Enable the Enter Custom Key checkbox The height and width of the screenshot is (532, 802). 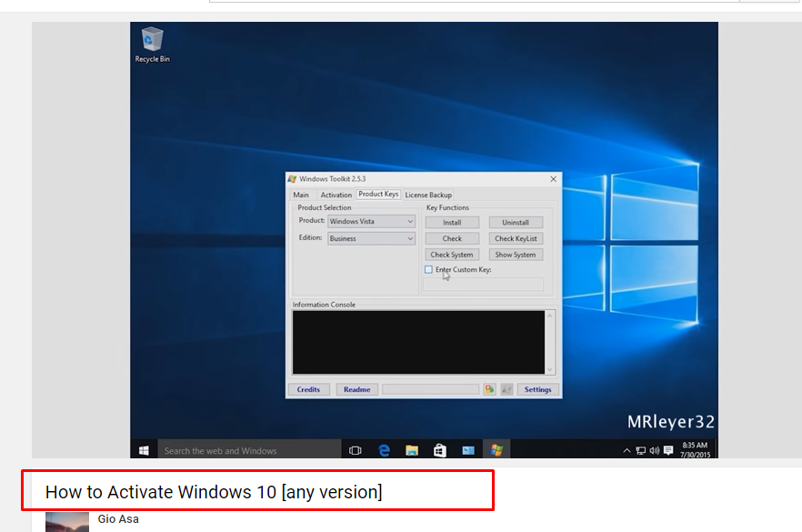pos(428,269)
